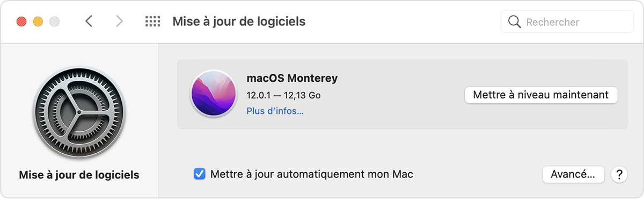Go forward with the right chevron arrow

[119, 22]
